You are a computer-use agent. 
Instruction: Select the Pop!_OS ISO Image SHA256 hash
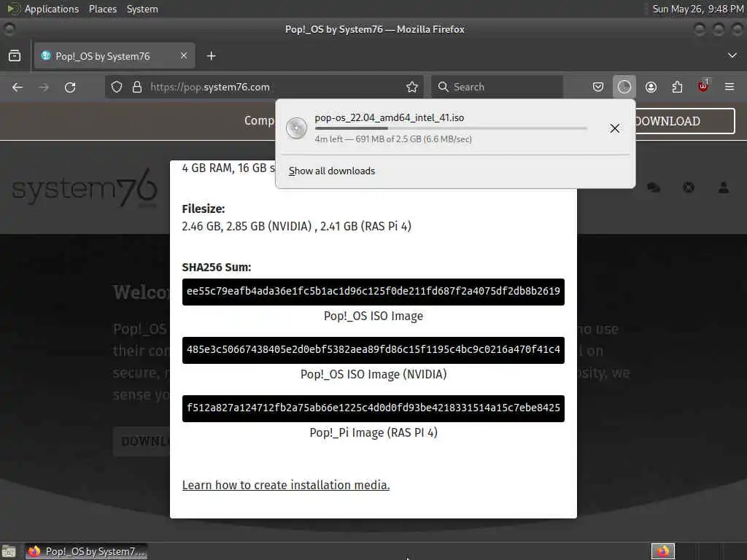coord(373,292)
